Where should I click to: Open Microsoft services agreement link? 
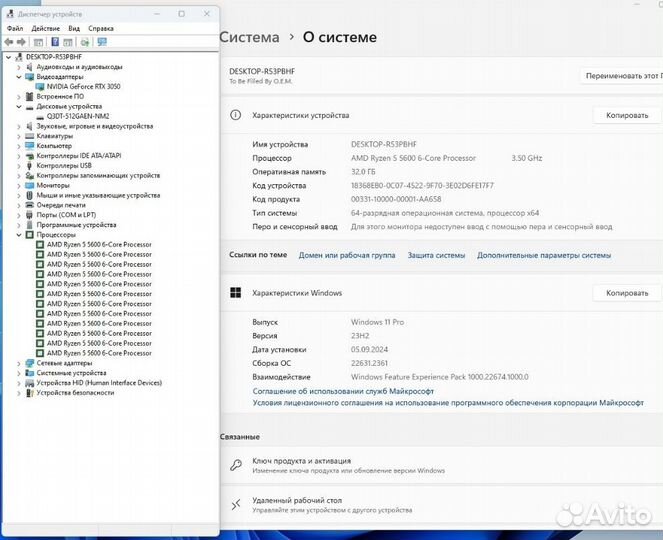343,391
